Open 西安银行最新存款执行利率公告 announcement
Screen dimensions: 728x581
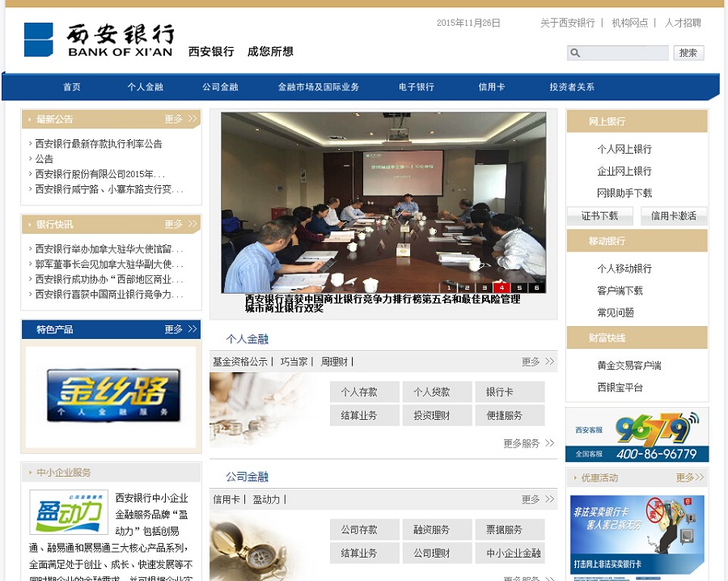[99, 143]
